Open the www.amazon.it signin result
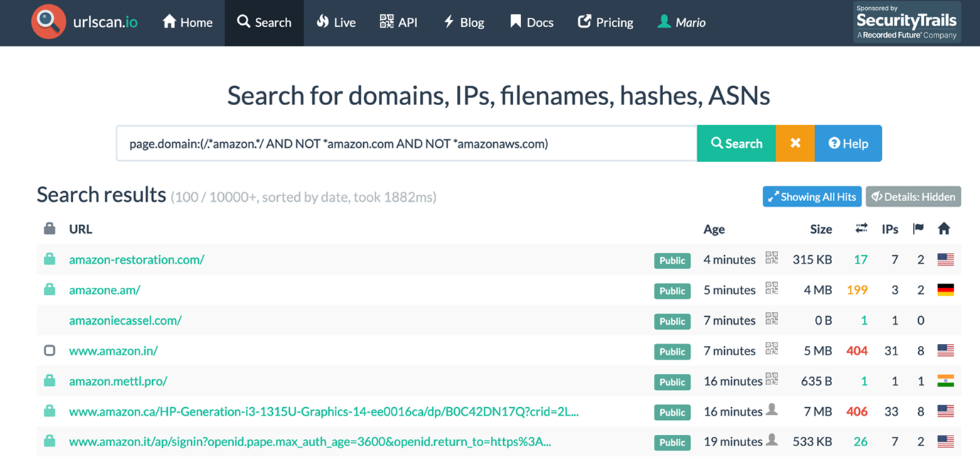The height and width of the screenshot is (459, 980). point(310,441)
